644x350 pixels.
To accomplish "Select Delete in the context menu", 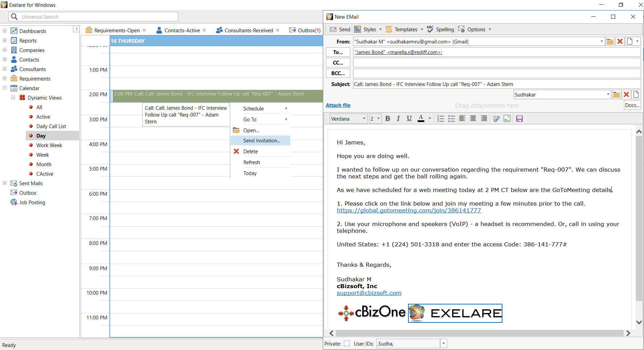I will (x=260, y=151).
